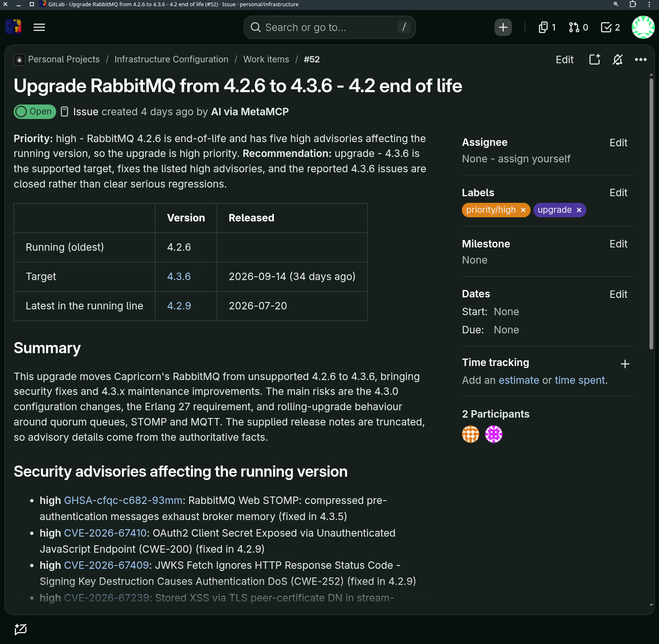The width and height of the screenshot is (659, 644).
Task: Click the Edit issue button
Action: pos(564,59)
